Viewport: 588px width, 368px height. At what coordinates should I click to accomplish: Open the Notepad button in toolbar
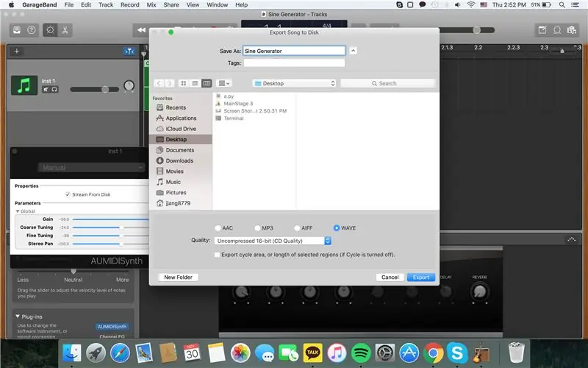(542, 30)
